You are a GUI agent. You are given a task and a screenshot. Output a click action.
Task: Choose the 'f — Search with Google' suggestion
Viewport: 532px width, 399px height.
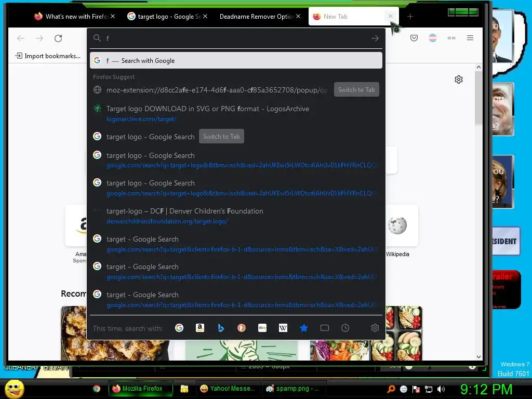tap(236, 61)
